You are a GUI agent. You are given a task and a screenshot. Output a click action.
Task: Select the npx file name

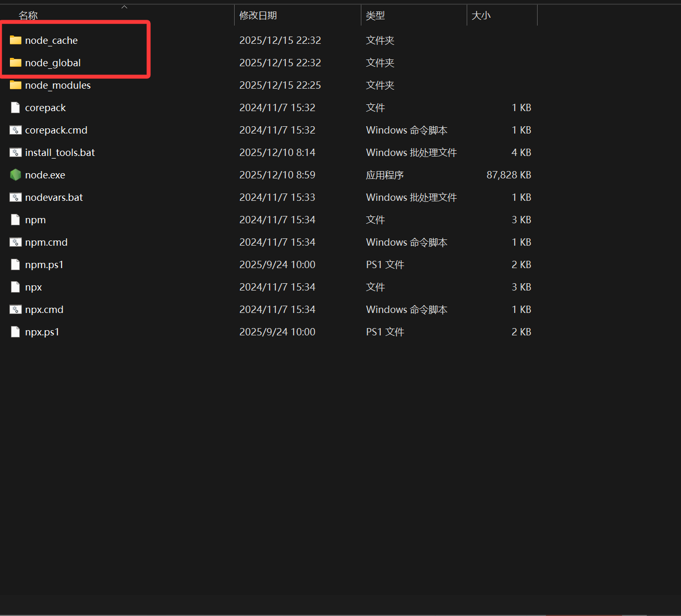coord(33,287)
